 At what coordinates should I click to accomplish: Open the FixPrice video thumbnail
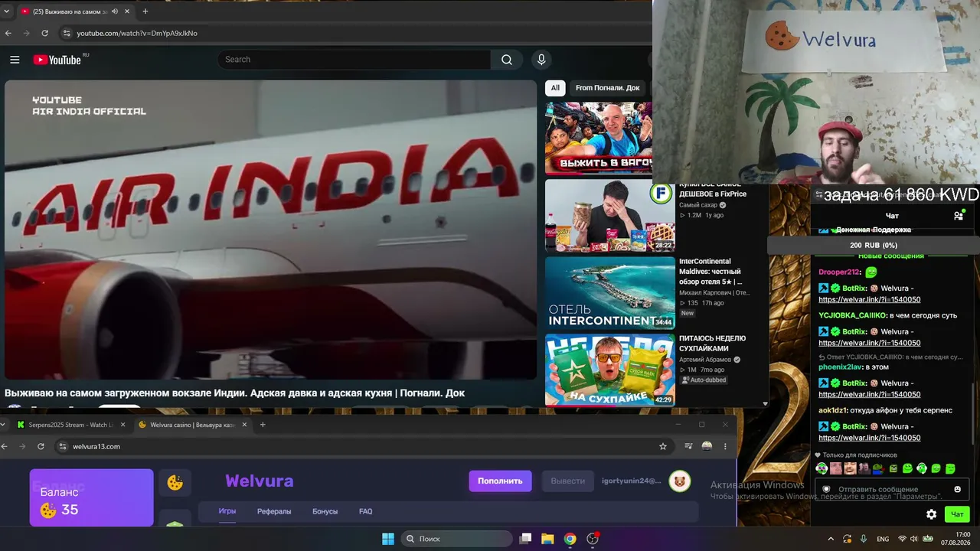pos(610,216)
